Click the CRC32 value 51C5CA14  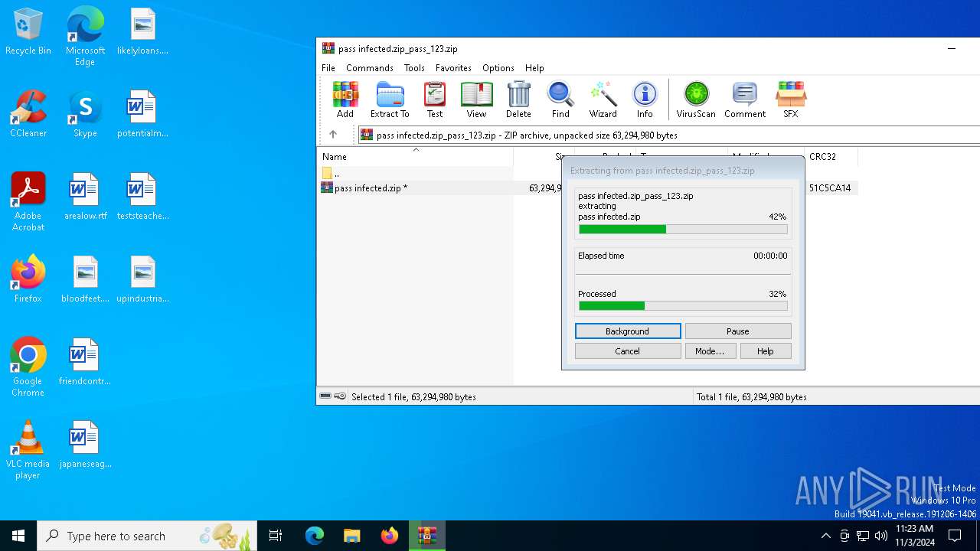point(830,187)
